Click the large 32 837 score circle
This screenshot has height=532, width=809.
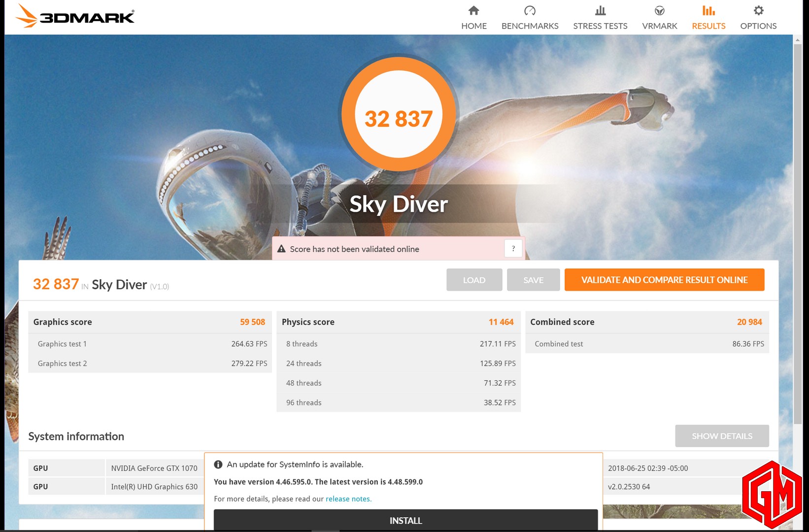[x=398, y=114]
